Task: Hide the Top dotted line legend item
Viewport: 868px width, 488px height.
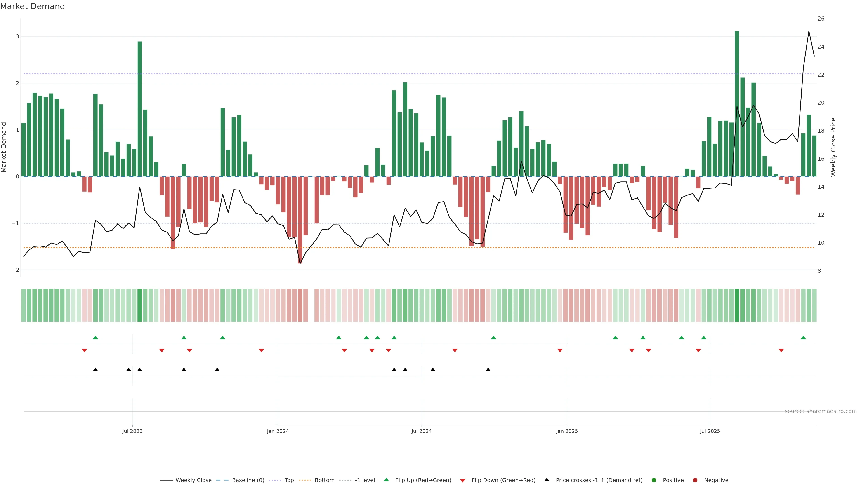Action: click(289, 480)
